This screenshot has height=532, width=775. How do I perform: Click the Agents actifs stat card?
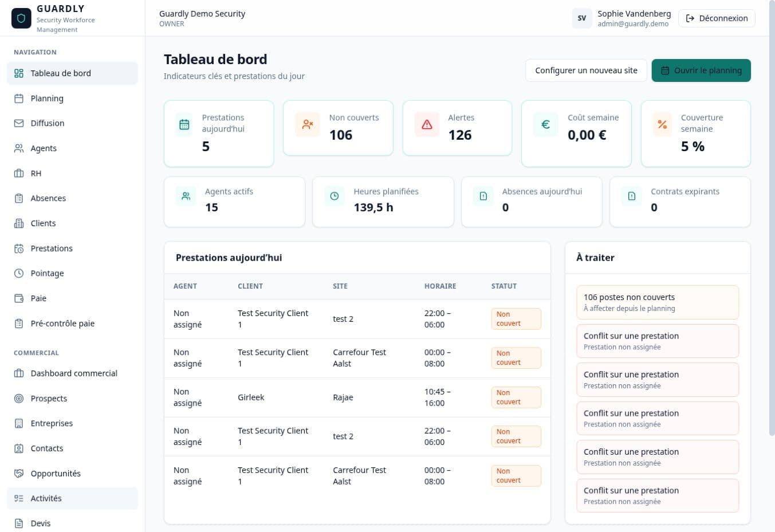click(x=234, y=202)
